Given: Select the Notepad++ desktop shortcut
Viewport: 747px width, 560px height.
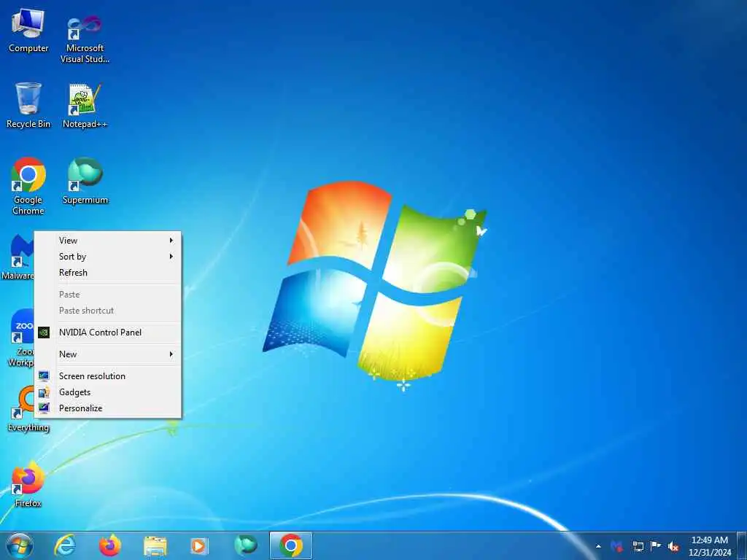Looking at the screenshot, I should [x=85, y=106].
